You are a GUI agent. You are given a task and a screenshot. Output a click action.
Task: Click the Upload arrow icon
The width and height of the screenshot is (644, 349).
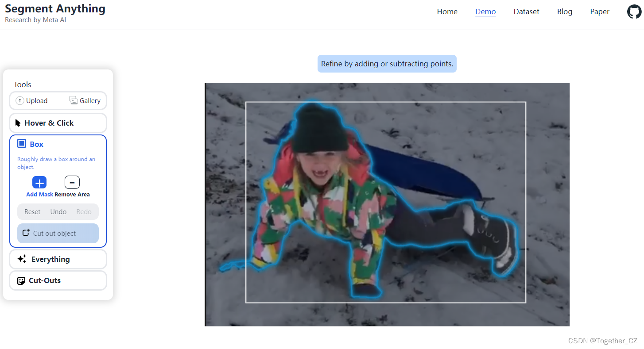(20, 101)
